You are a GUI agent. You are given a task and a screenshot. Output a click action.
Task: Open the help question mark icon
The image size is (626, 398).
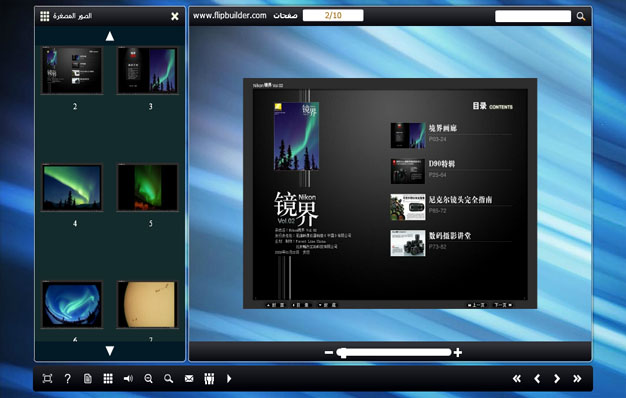coord(67,378)
